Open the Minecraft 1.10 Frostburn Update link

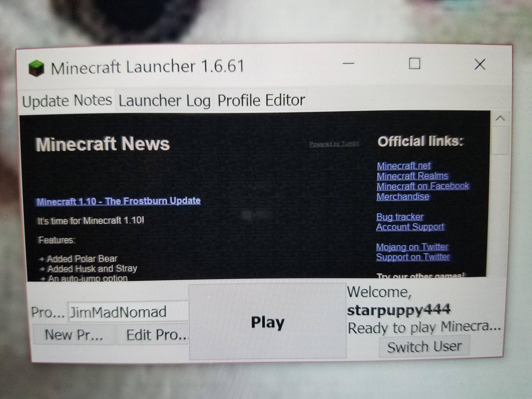pyautogui.click(x=119, y=201)
